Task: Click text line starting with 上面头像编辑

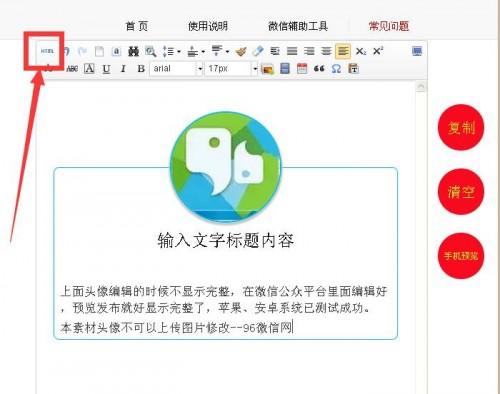Action: click(x=224, y=291)
